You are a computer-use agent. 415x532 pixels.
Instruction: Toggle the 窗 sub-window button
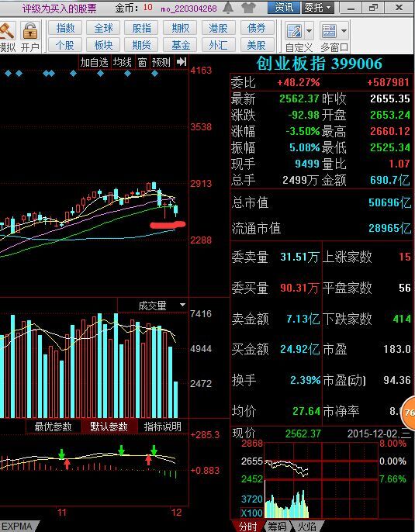coord(142,62)
